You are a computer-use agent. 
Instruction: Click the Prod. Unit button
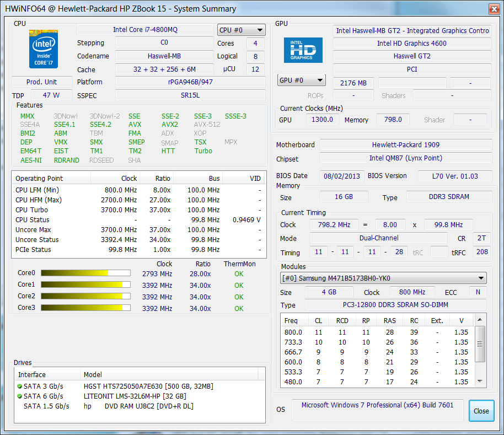(x=42, y=82)
